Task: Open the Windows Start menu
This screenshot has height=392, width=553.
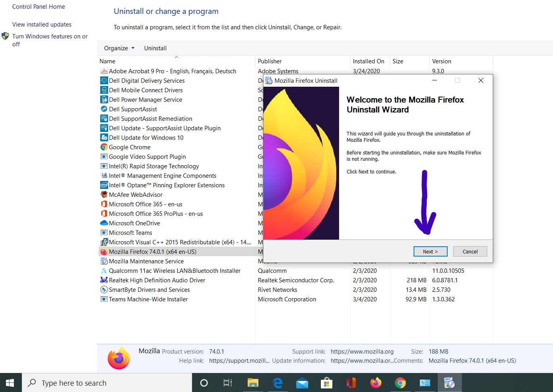Action: click(x=10, y=383)
